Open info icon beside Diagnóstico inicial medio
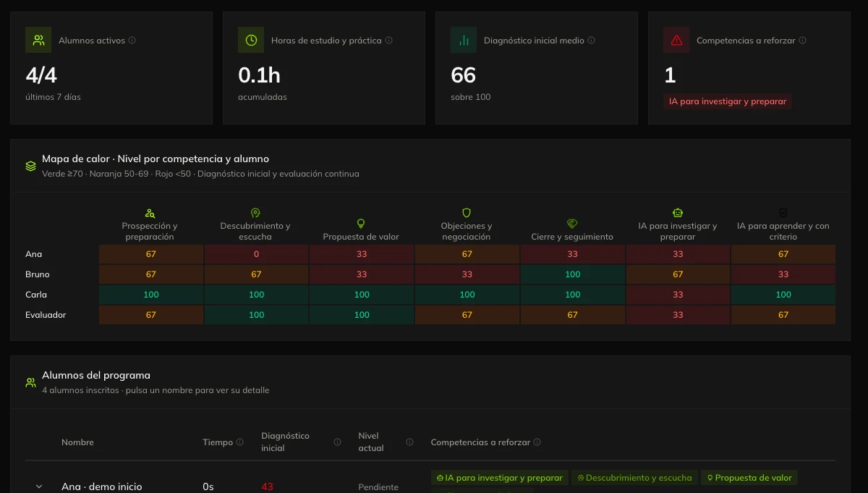Screen dimensions: 868x493 591,41
